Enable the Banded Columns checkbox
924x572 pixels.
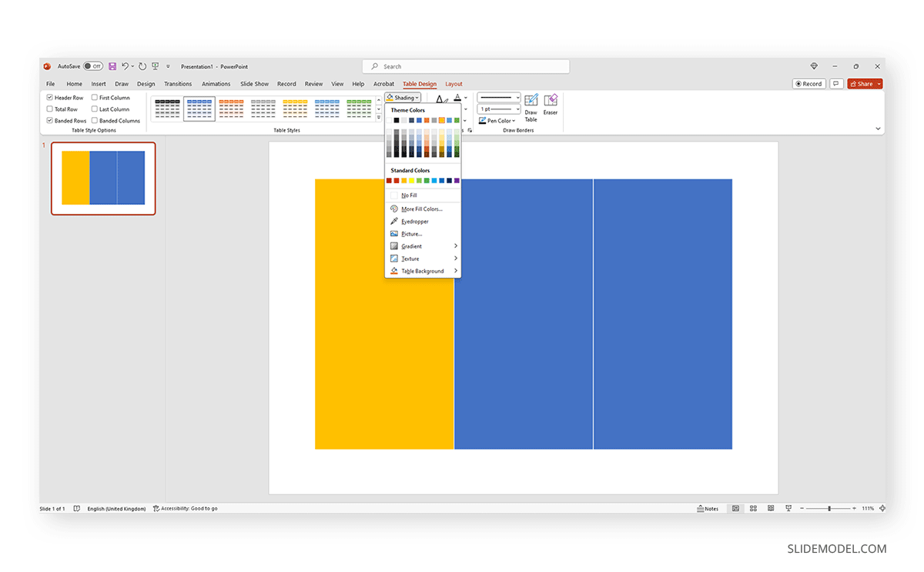pyautogui.click(x=95, y=121)
